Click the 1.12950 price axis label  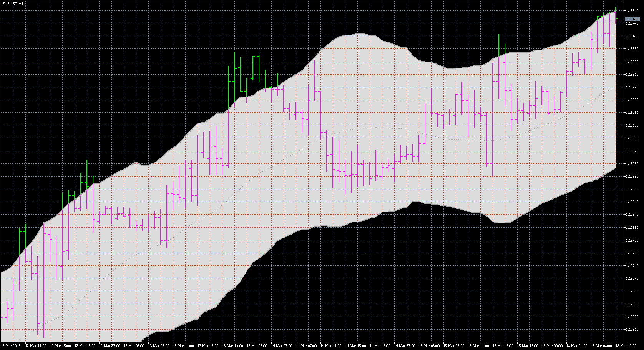(x=632, y=189)
